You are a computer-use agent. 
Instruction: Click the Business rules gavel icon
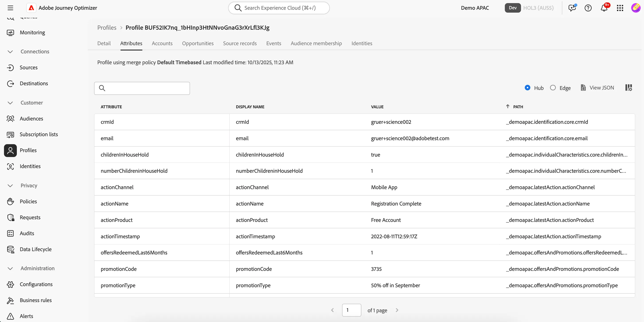click(10, 301)
